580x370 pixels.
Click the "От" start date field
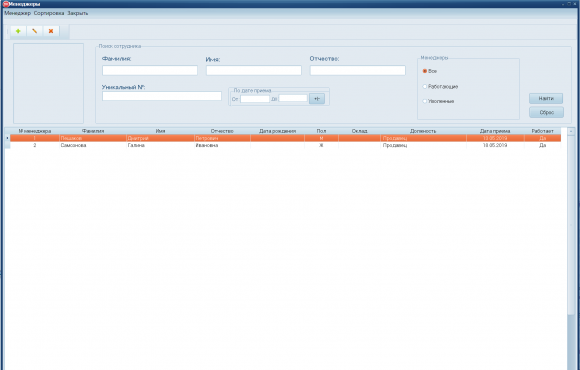pyautogui.click(x=255, y=99)
